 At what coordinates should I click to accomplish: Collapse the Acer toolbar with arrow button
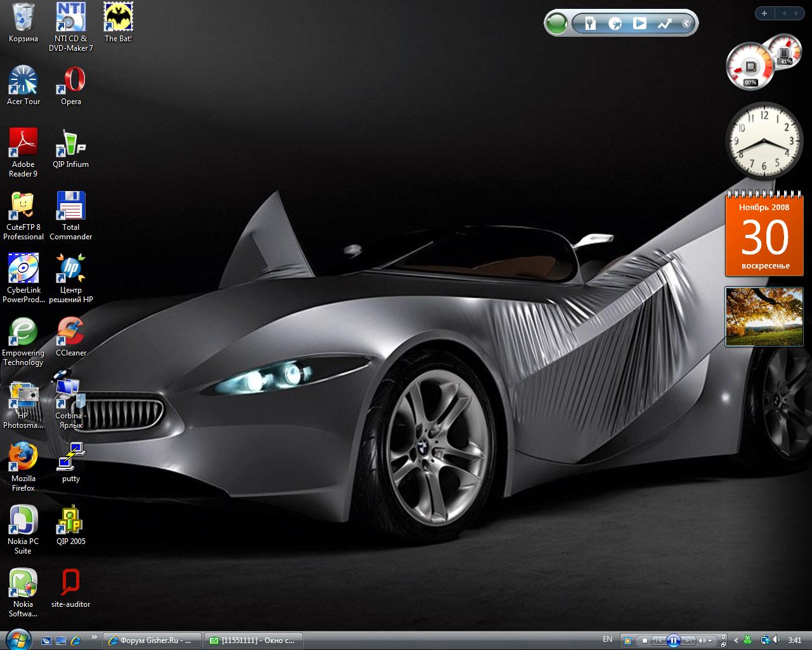[x=686, y=24]
